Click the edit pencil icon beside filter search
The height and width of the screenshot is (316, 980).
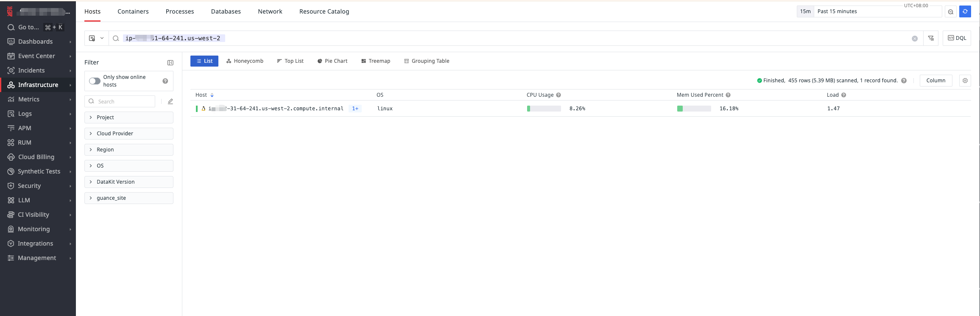click(170, 101)
